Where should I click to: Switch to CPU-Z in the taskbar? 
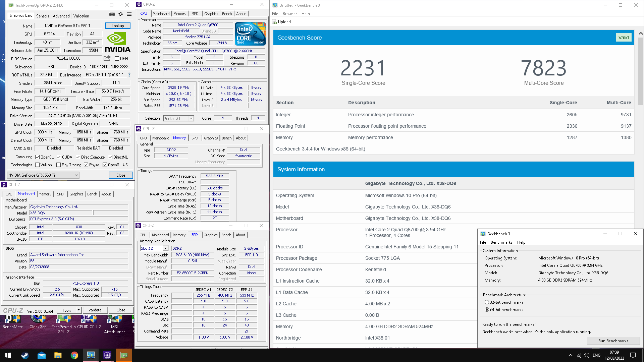click(x=107, y=355)
